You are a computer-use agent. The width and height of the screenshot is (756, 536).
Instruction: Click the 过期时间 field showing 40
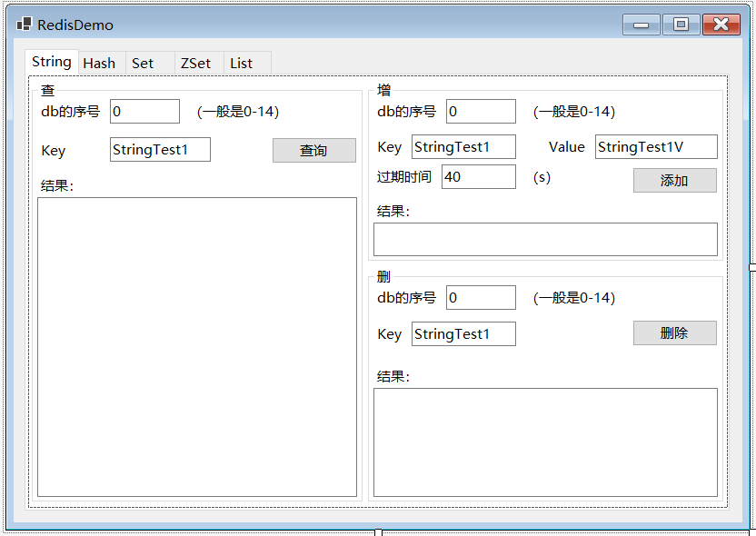pos(478,177)
